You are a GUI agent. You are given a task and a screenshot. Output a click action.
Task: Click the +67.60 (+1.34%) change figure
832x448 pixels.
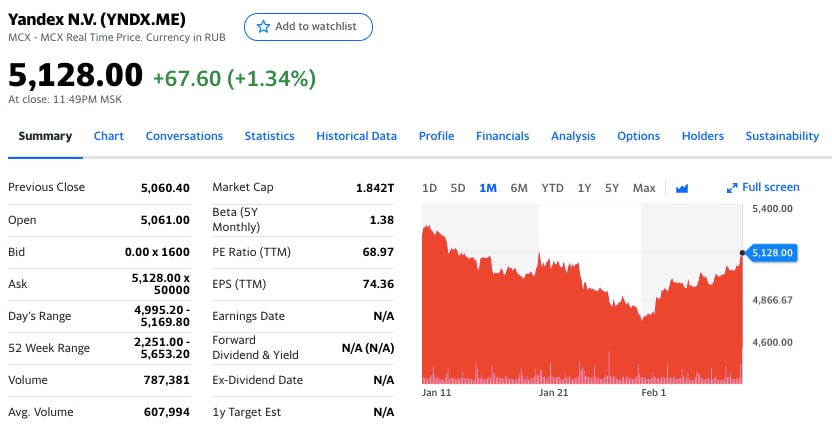point(235,79)
